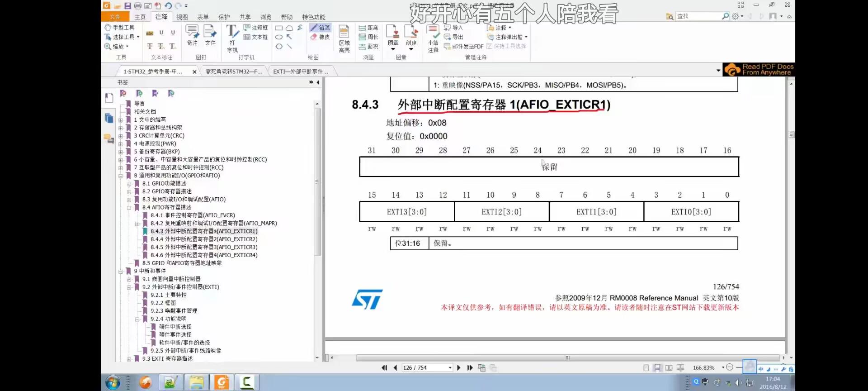Choose the Callout (注释框) tool
Image resolution: width=868 pixels, height=391 pixels.
[256, 28]
